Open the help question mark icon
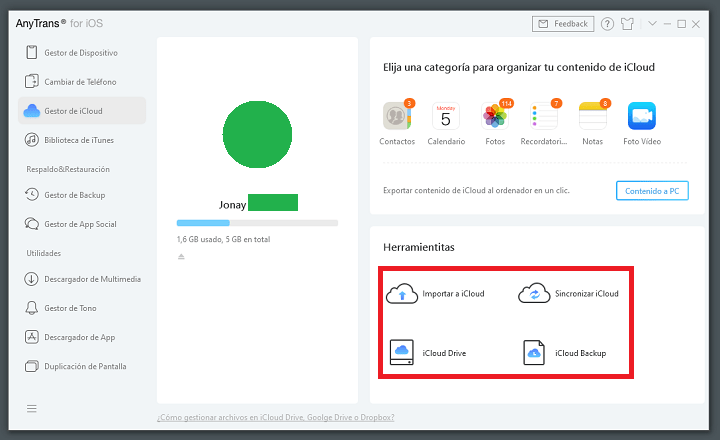 pyautogui.click(x=607, y=24)
